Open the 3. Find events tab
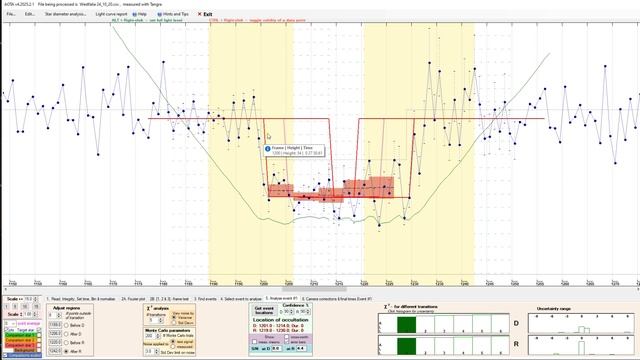Image resolution: width=640 pixels, height=360 pixels. pyautogui.click(x=205, y=299)
